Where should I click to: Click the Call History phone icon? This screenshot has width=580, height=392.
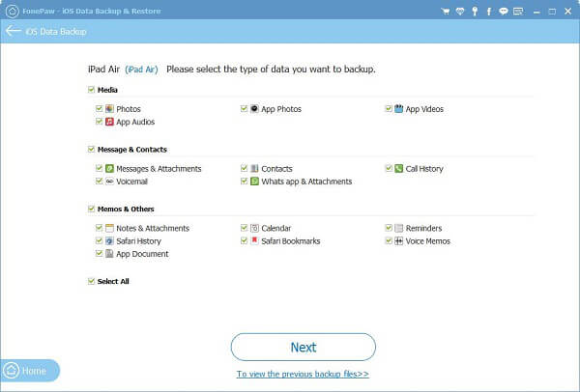[398, 168]
